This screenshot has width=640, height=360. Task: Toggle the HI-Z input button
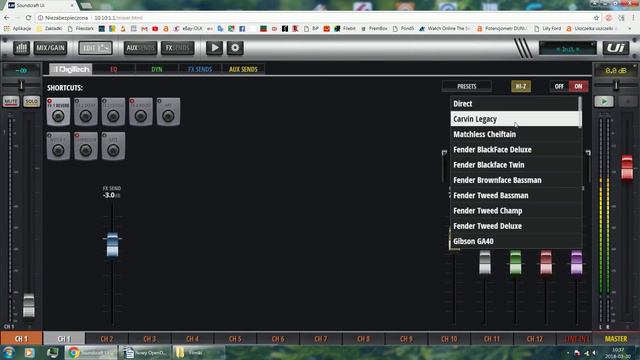[x=521, y=86]
